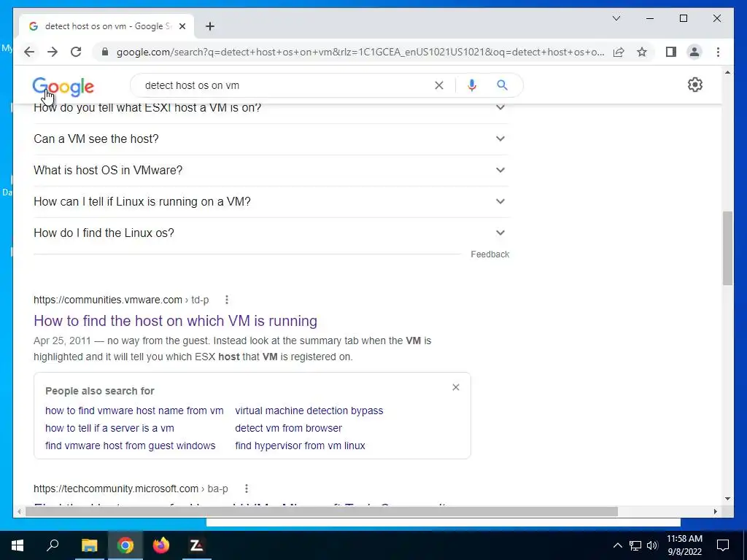Go back to previous page in Chrome
The image size is (747, 560).
click(29, 52)
